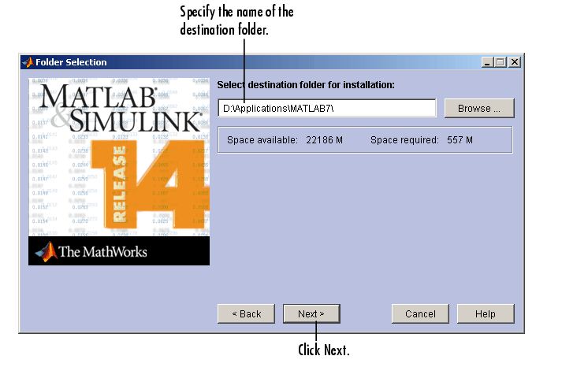Focus the destination folder path field
Image resolution: width=588 pixels, height=367 pixels.
click(x=327, y=109)
